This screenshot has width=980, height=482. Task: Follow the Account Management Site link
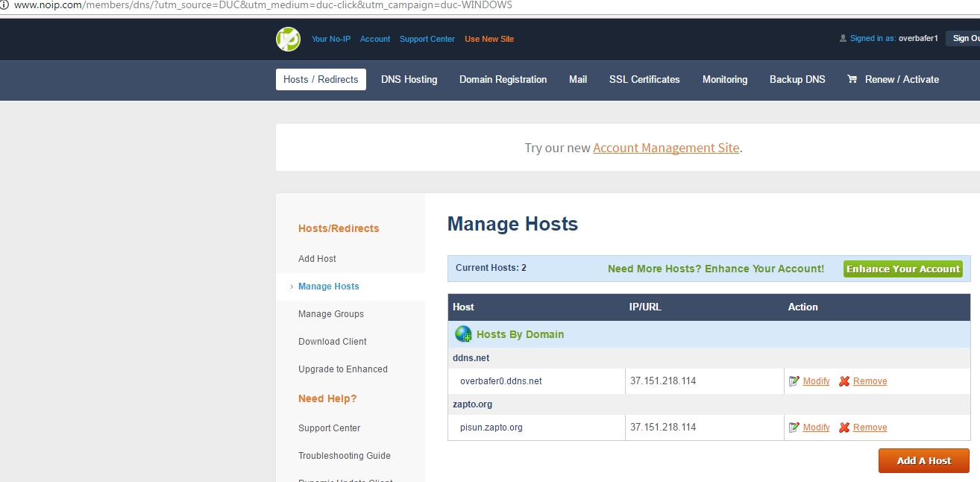(x=666, y=148)
